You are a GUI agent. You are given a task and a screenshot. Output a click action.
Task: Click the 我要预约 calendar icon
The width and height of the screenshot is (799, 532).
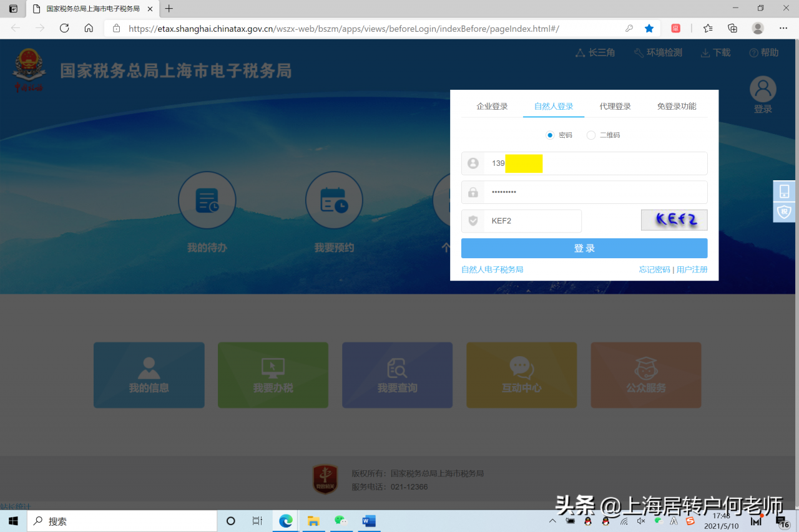point(335,200)
